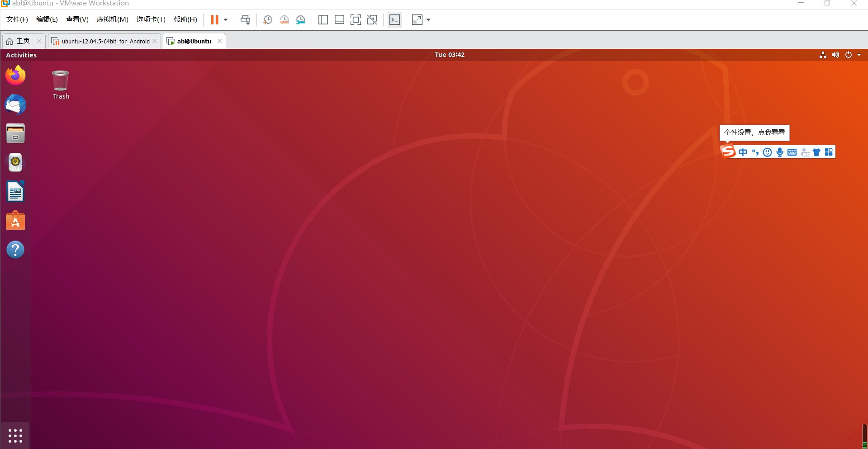Expand the stretch guest dropdown arrow
Viewport: 868px width, 449px height.
428,19
